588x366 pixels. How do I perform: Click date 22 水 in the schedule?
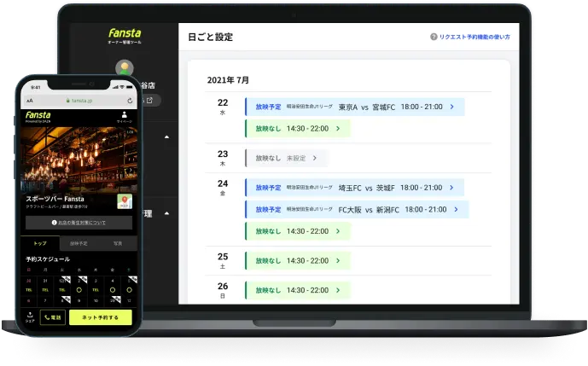point(223,107)
